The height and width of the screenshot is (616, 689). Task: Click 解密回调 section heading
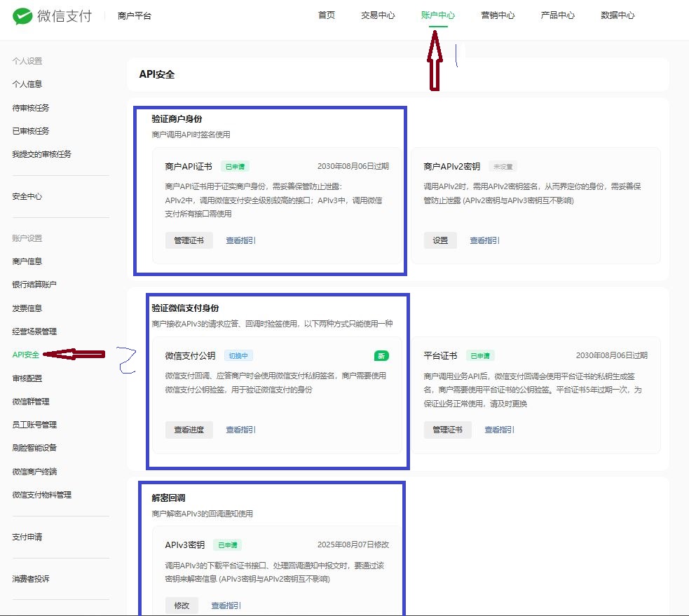168,498
